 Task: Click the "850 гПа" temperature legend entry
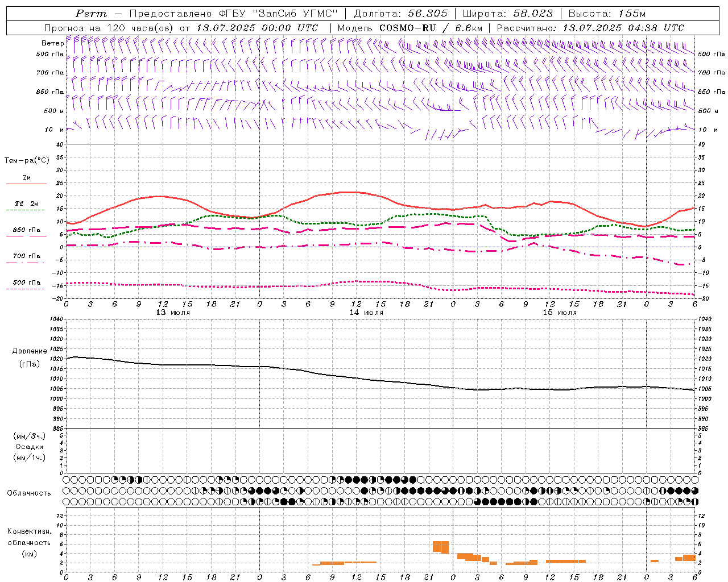(x=27, y=230)
